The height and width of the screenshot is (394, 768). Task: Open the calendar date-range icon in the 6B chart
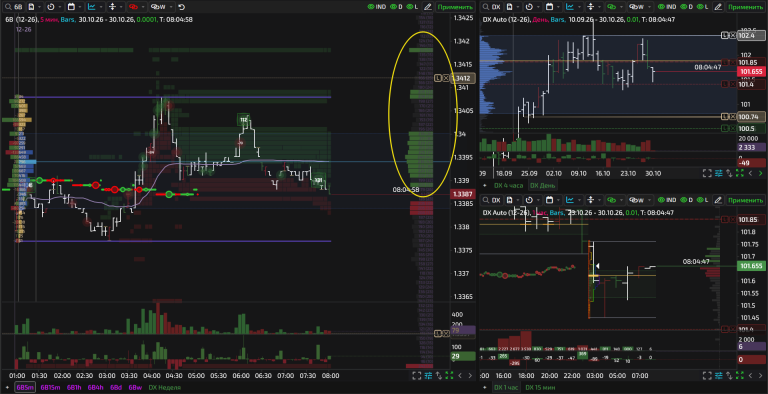click(x=71, y=7)
